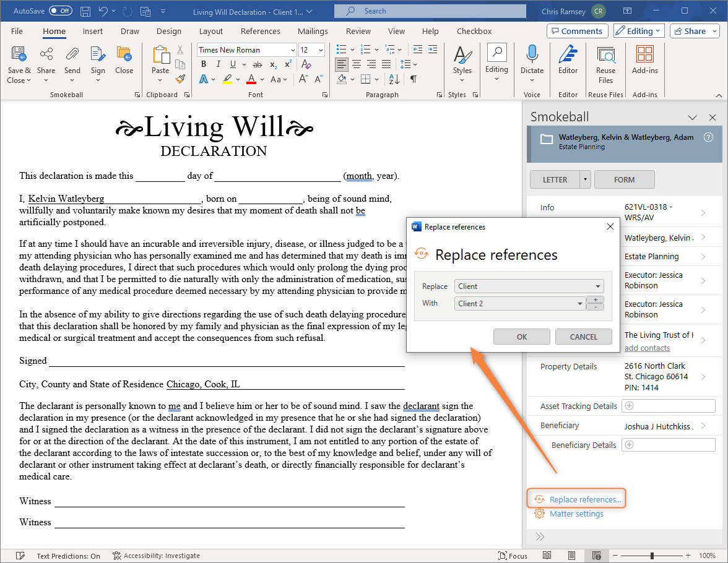Viewport: 728px width, 563px height.
Task: Click the Smokeball Close folder icon
Action: click(x=124, y=54)
